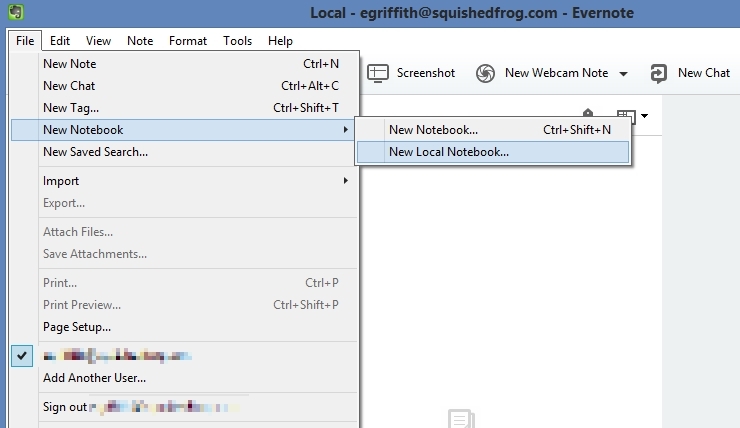
Task: Open the Note menu
Action: point(140,41)
